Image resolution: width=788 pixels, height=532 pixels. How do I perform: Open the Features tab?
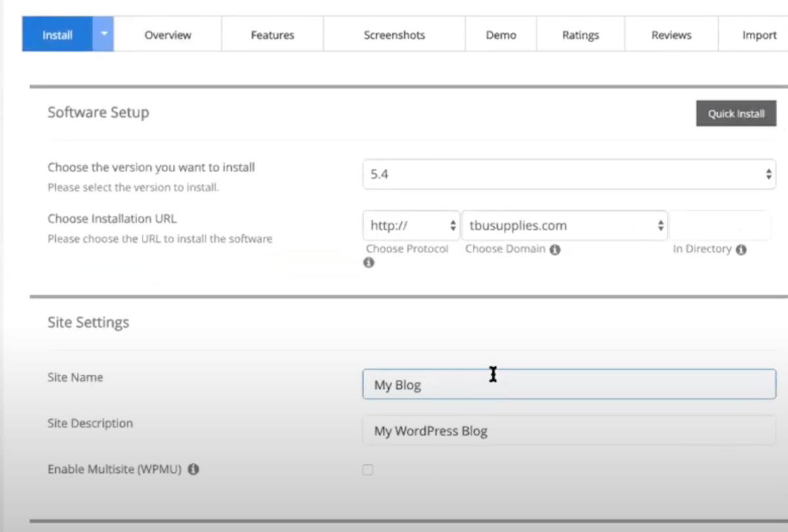point(273,35)
